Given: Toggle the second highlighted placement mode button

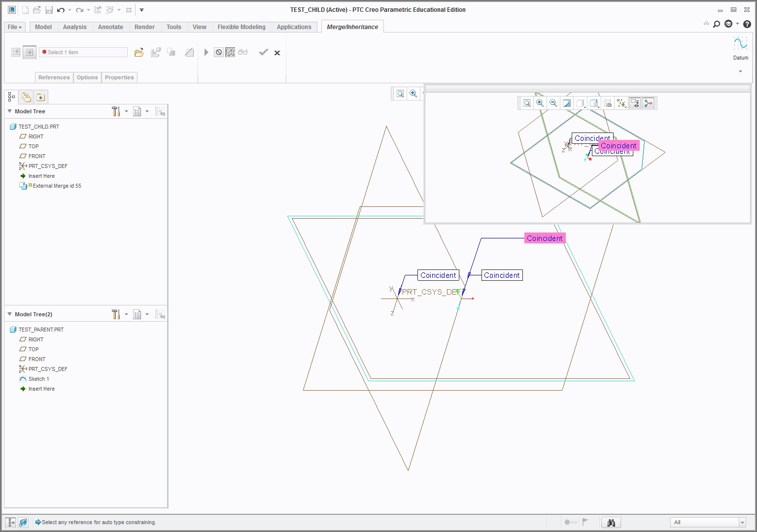Looking at the screenshot, I should [x=30, y=52].
